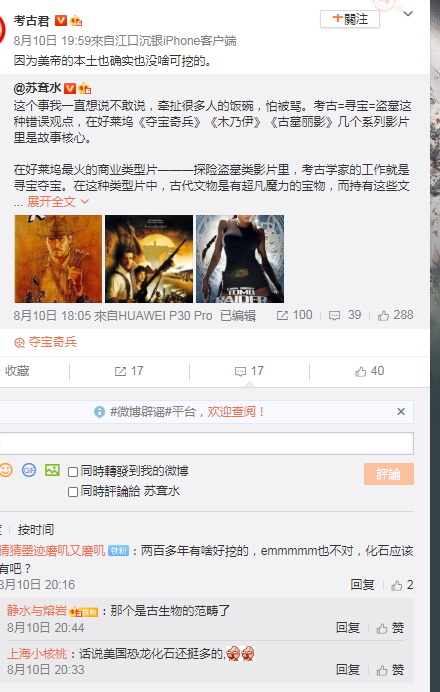Like the first comment with 2 likes
This screenshot has width=440, height=692.
point(402,585)
